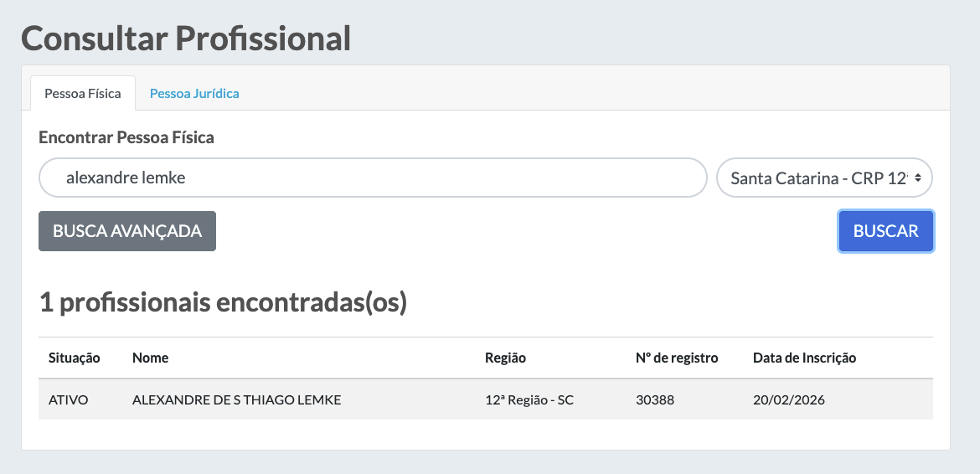
Task: Click the Consultar Profissional page heading
Action: tap(186, 39)
